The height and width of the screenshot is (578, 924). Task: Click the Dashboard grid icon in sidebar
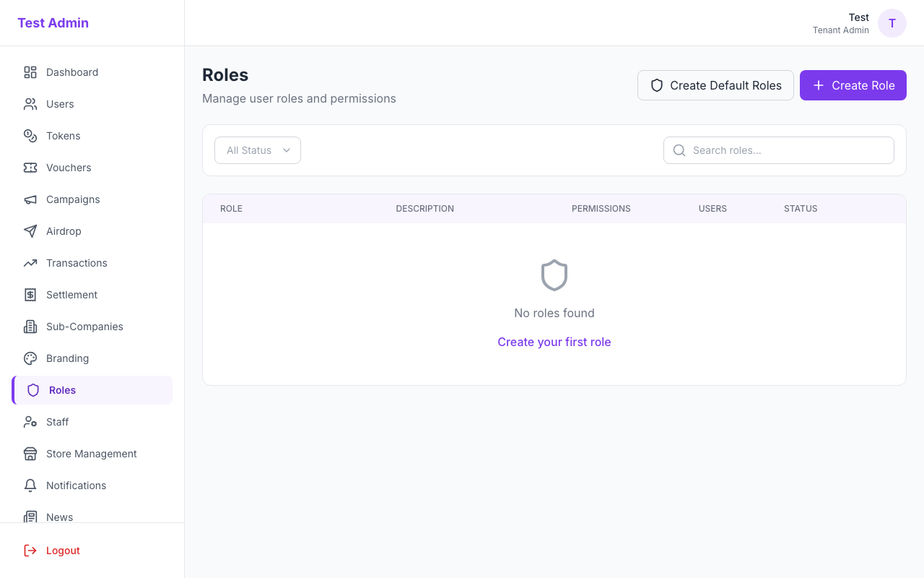(30, 72)
